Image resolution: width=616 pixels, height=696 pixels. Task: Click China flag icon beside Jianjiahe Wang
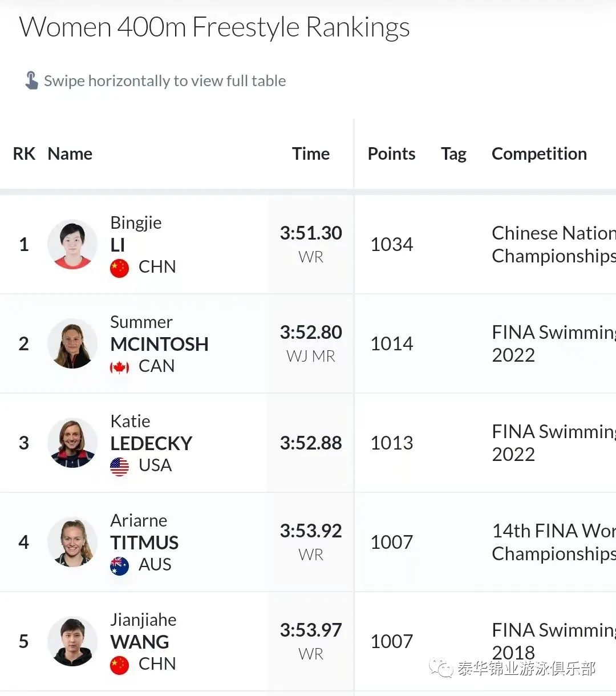[119, 665]
